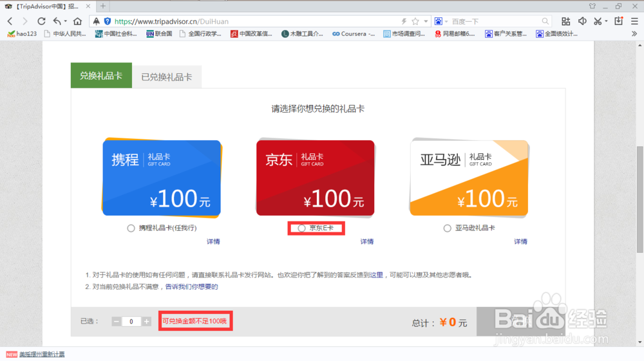Click the 这里 feedback link

coord(376,275)
